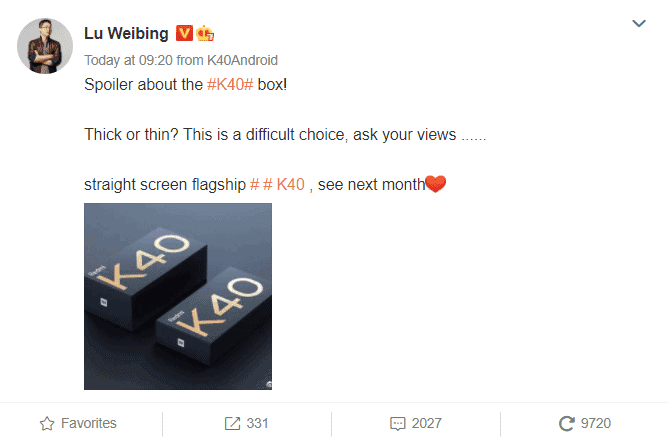
Task: Open the #K40# hashtag in first line
Action: click(232, 84)
